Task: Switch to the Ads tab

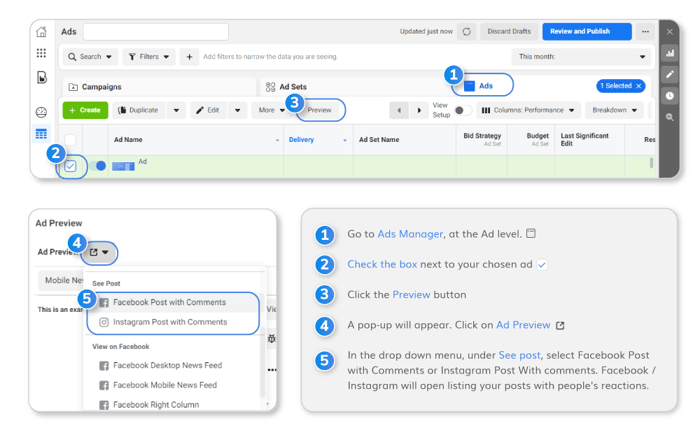Action: tap(483, 86)
